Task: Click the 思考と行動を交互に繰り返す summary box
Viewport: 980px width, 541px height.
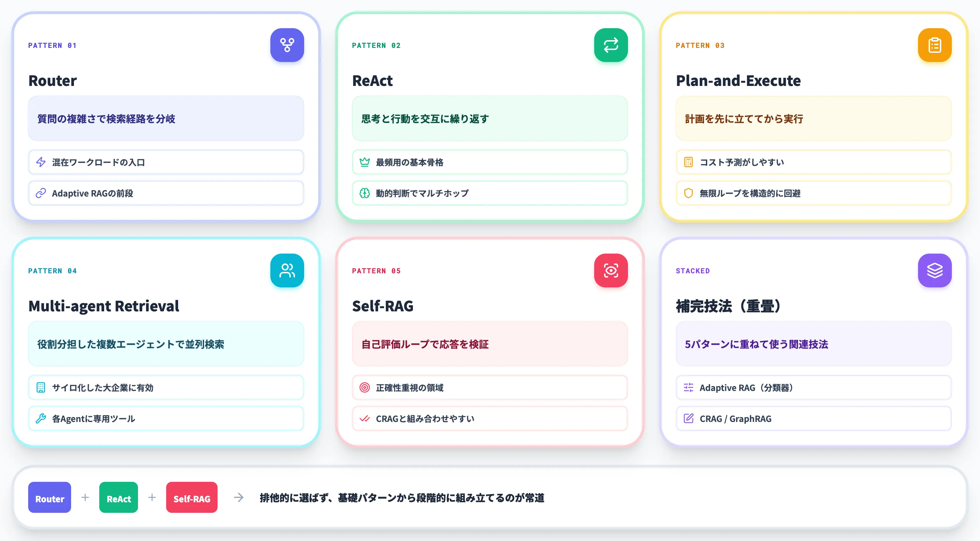Action: pyautogui.click(x=490, y=118)
